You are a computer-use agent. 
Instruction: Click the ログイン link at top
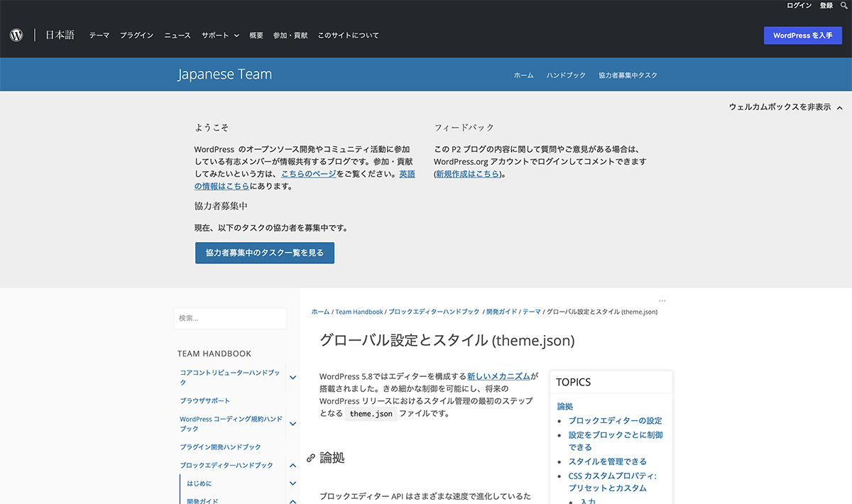pos(799,6)
